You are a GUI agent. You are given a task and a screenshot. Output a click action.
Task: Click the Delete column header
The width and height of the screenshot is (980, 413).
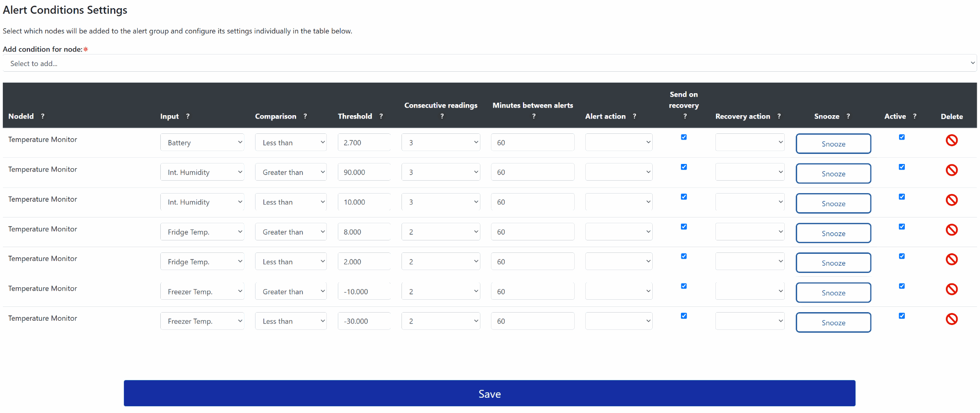[952, 116]
